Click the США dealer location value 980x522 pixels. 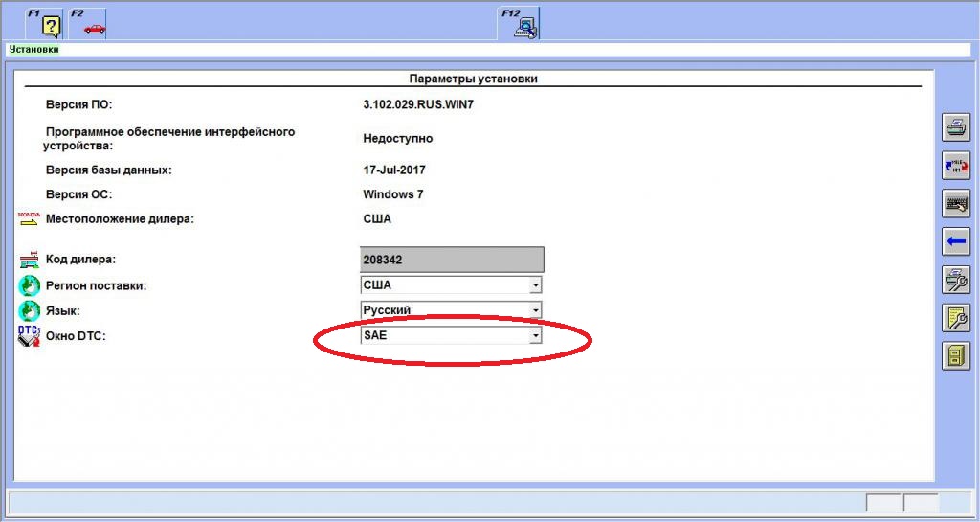tap(377, 218)
